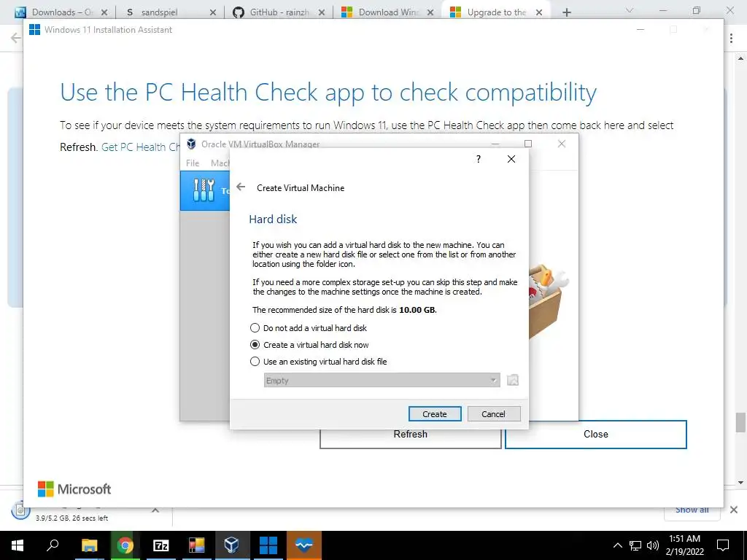The image size is (747, 560).
Task: Click the folder browse icon beside Empty dropdown
Action: [x=512, y=380]
